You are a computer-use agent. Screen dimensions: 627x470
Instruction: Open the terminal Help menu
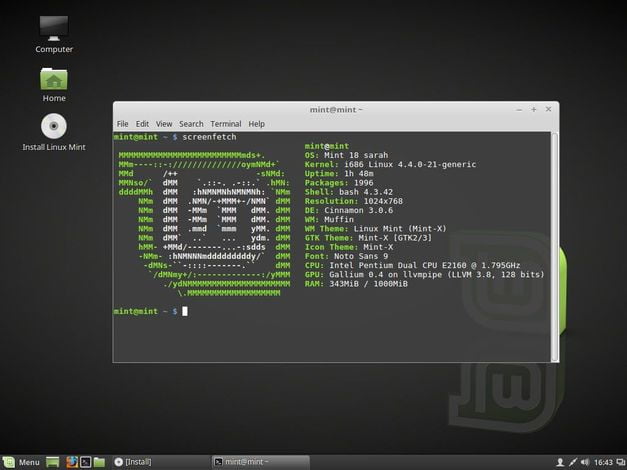(256, 124)
